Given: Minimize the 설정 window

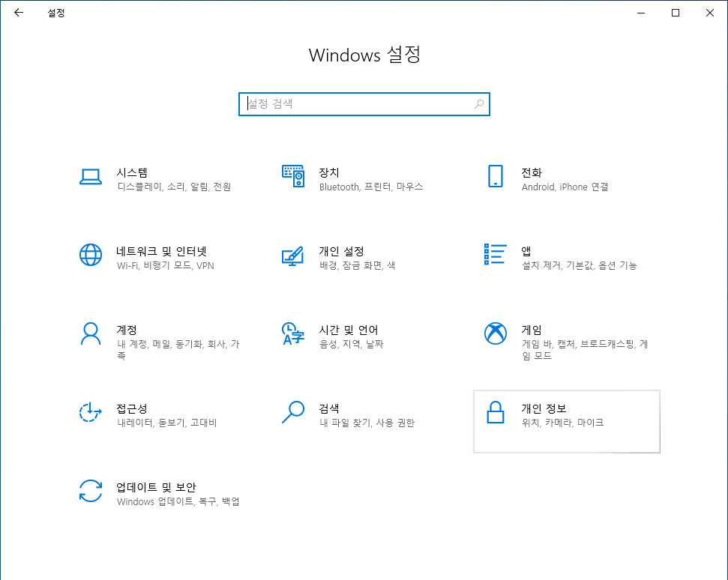Looking at the screenshot, I should 641,13.
